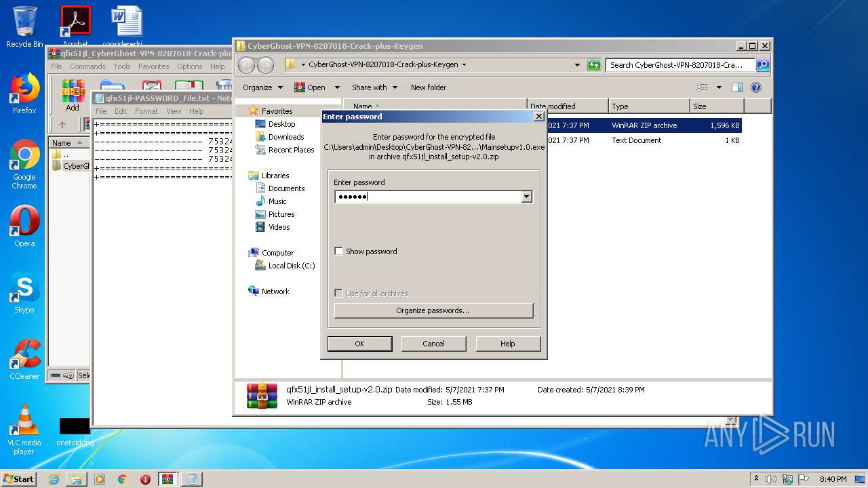Show hidden tray icons arrow
868x488 pixels.
756,479
